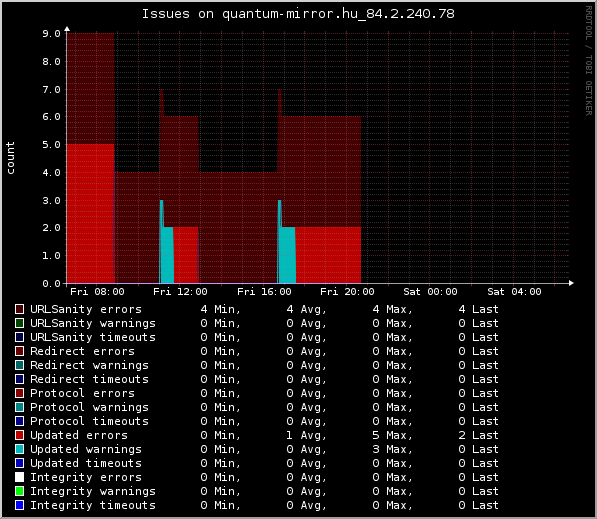
Task: Click the Updated errors '5 Max' value
Action: tap(392, 435)
